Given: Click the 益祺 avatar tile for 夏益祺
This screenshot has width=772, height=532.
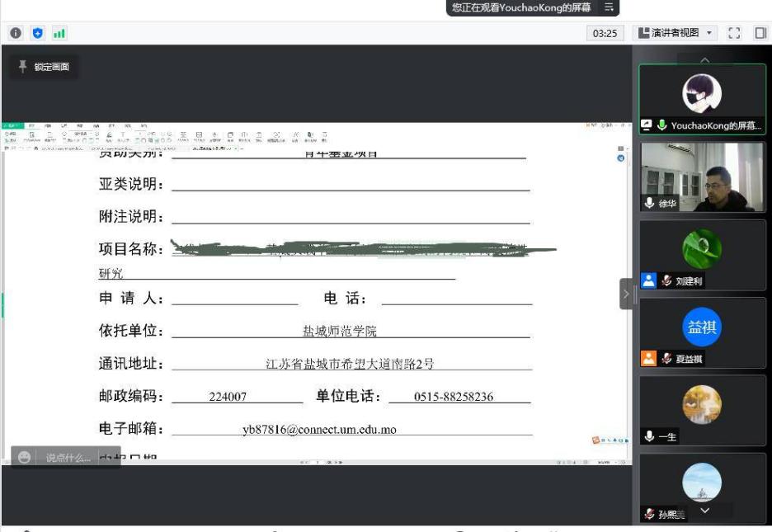Looking at the screenshot, I should [x=702, y=327].
